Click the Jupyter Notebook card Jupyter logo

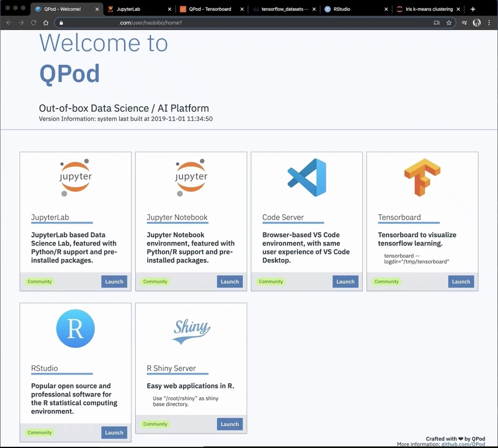[191, 178]
